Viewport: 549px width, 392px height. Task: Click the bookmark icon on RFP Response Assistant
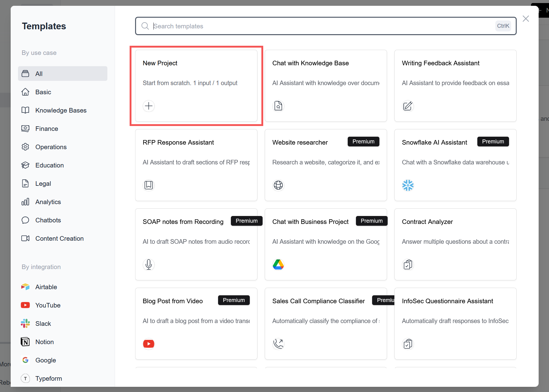(x=149, y=185)
